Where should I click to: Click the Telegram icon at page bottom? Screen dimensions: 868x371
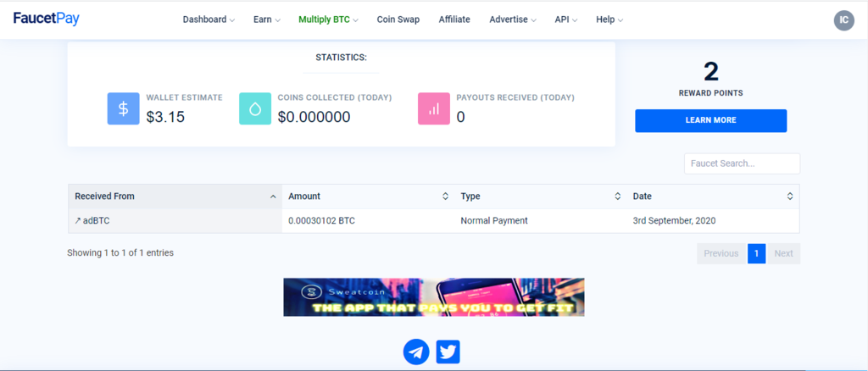tap(416, 352)
